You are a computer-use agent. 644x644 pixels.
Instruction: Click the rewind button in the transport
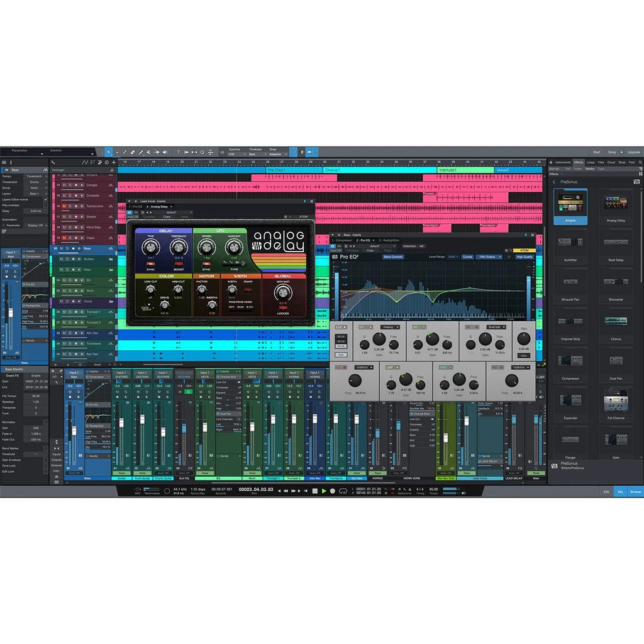(x=286, y=491)
